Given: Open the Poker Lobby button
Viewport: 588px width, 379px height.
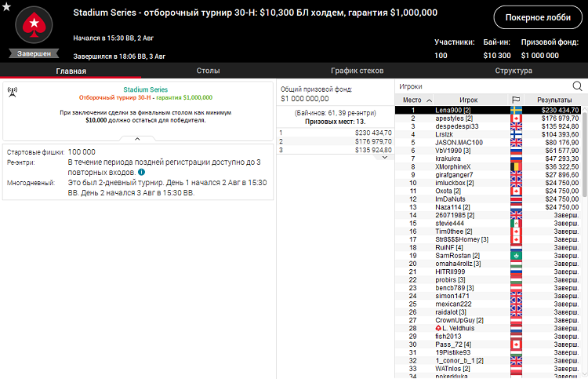Looking at the screenshot, I should click(538, 17).
